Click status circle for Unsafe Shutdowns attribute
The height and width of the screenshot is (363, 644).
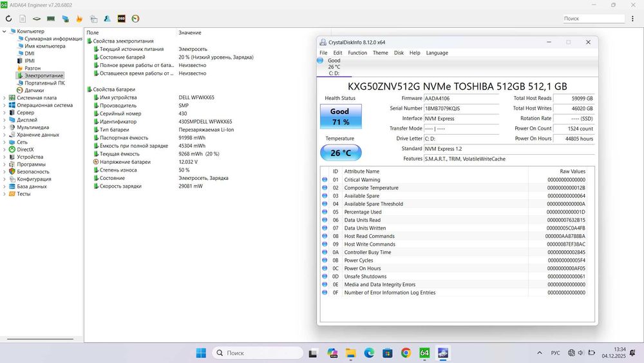click(325, 276)
